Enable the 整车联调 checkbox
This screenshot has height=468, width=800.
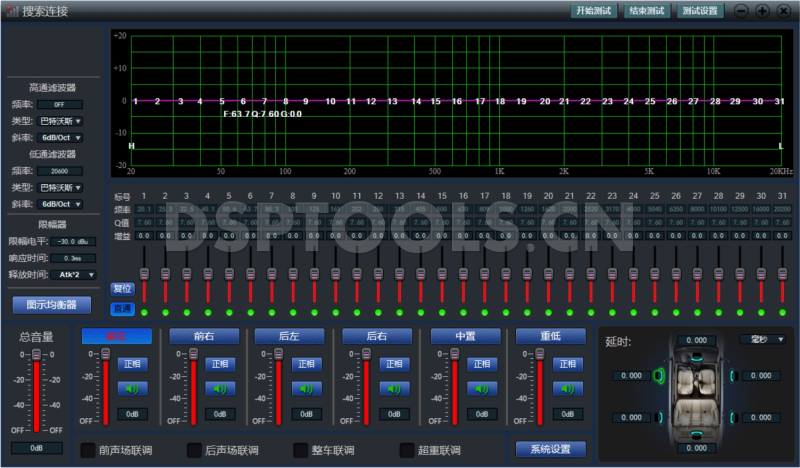pyautogui.click(x=301, y=450)
